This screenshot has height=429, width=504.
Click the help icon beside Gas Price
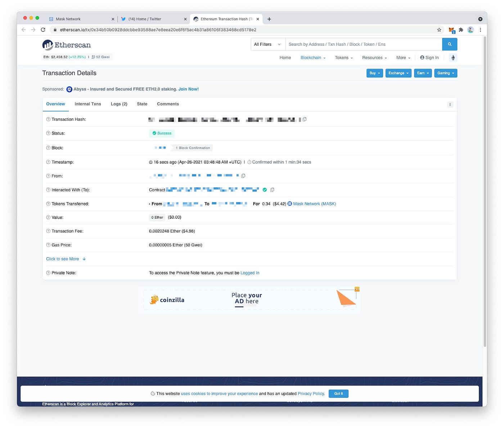point(48,245)
